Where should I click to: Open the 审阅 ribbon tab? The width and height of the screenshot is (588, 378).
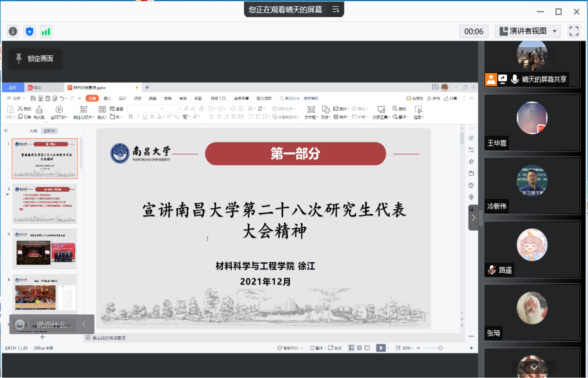tap(183, 98)
